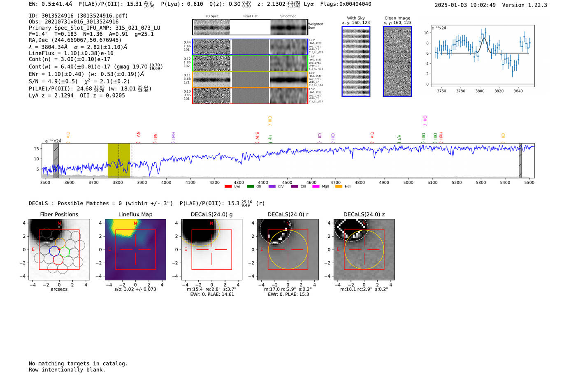
Task: Click the yellow highlighted band in the spectrum
Action: click(x=119, y=160)
